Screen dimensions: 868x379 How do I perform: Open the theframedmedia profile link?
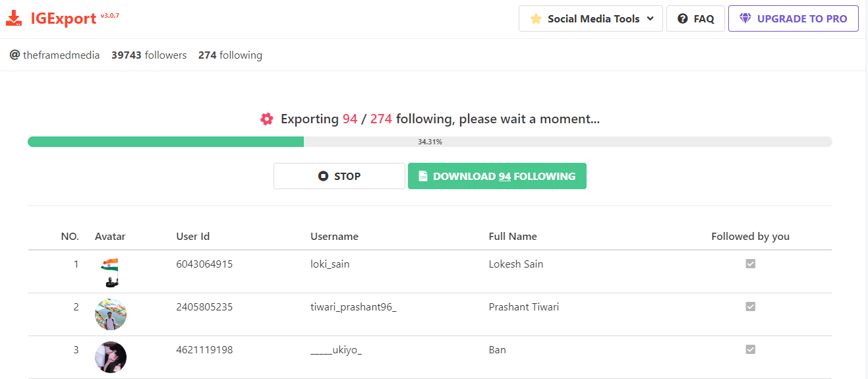pyautogui.click(x=61, y=55)
